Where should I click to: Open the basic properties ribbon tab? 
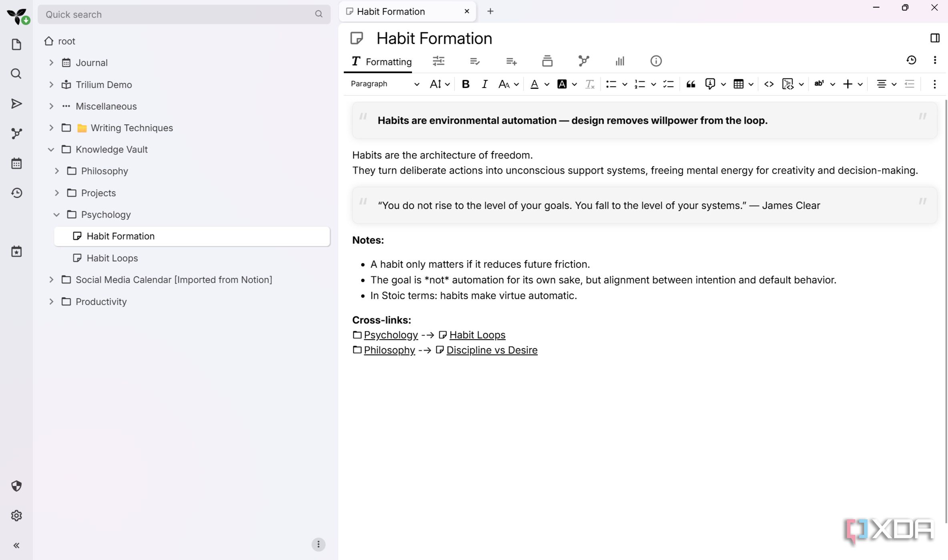coord(438,61)
